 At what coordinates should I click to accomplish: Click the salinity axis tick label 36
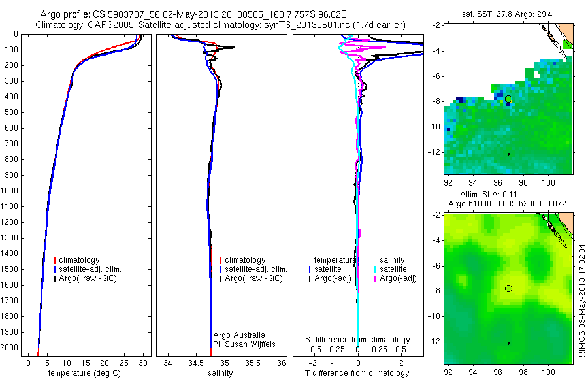(281, 363)
